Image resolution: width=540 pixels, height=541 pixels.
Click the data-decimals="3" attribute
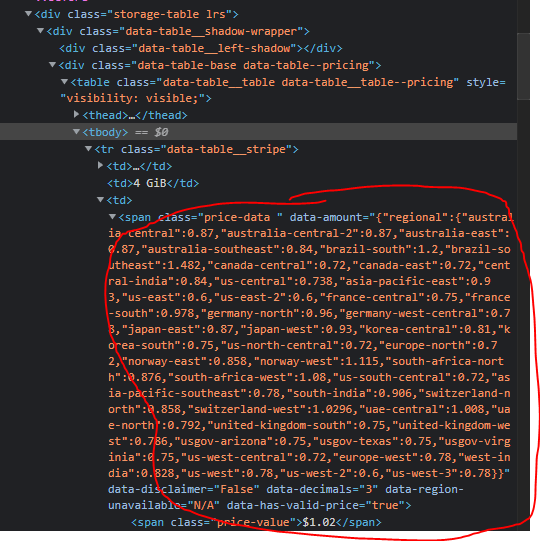click(322, 489)
